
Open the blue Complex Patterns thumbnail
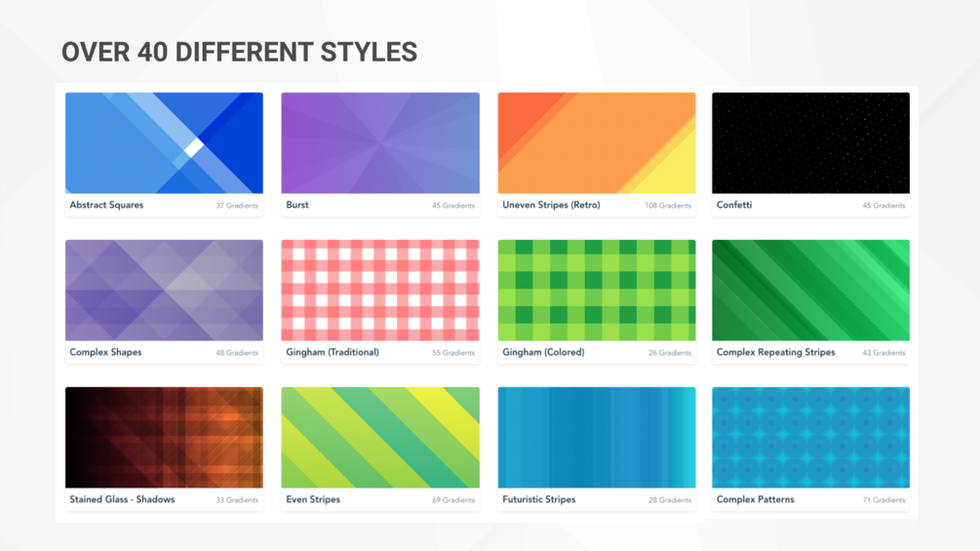click(810, 437)
